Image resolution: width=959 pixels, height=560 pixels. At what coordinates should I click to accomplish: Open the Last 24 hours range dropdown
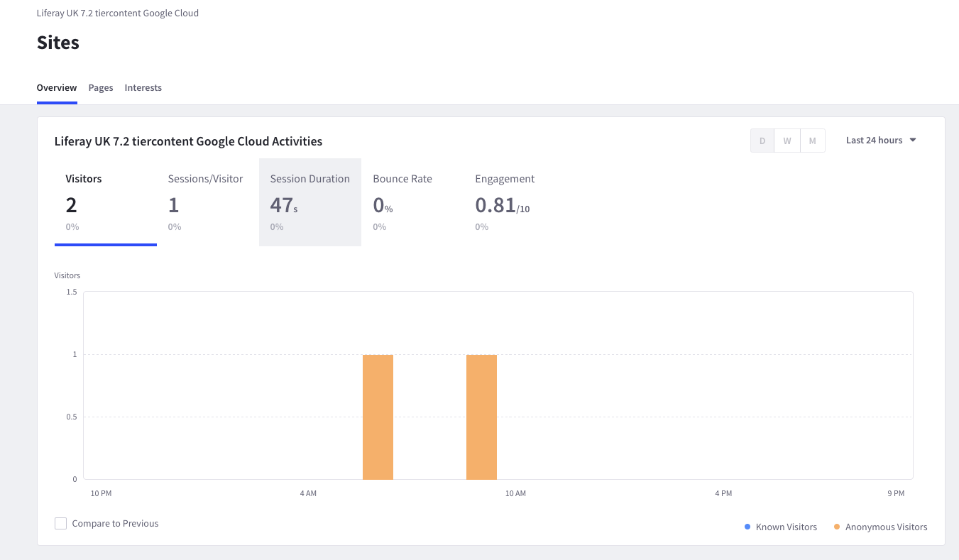(881, 141)
